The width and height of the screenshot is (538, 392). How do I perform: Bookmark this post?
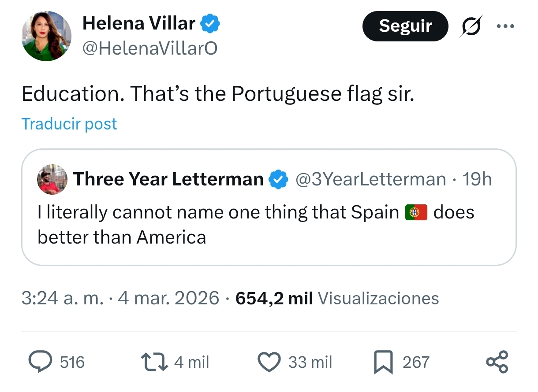coord(383,362)
